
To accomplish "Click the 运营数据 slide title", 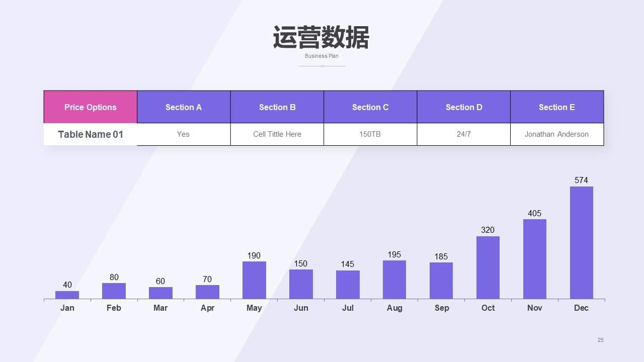I will click(321, 38).
